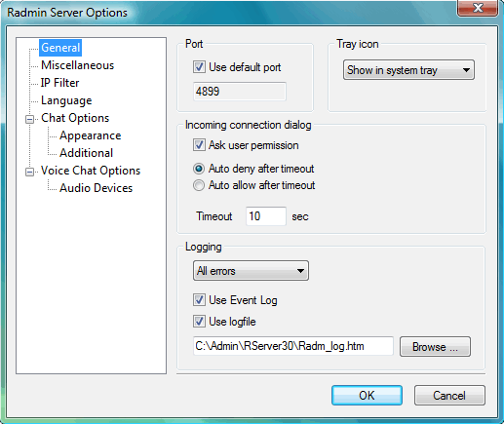Image resolution: width=504 pixels, height=424 pixels.
Task: Open the Tray icon dropdown
Action: point(408,70)
